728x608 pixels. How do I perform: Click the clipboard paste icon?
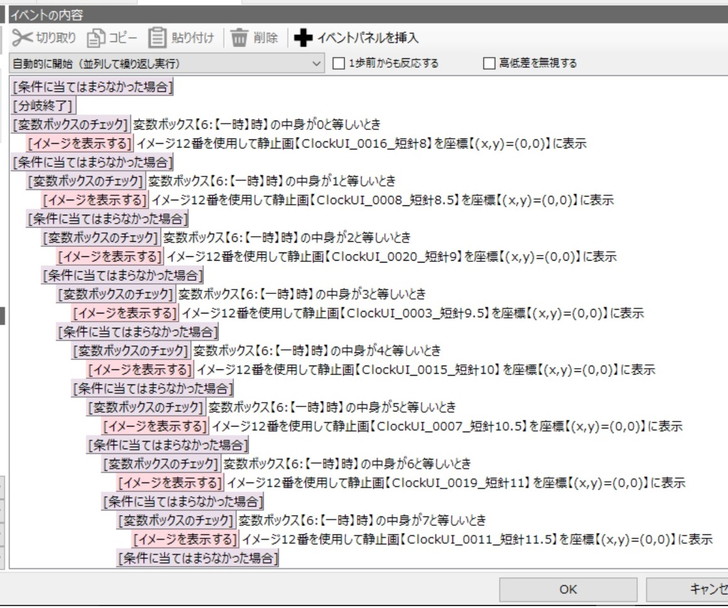tap(157, 38)
